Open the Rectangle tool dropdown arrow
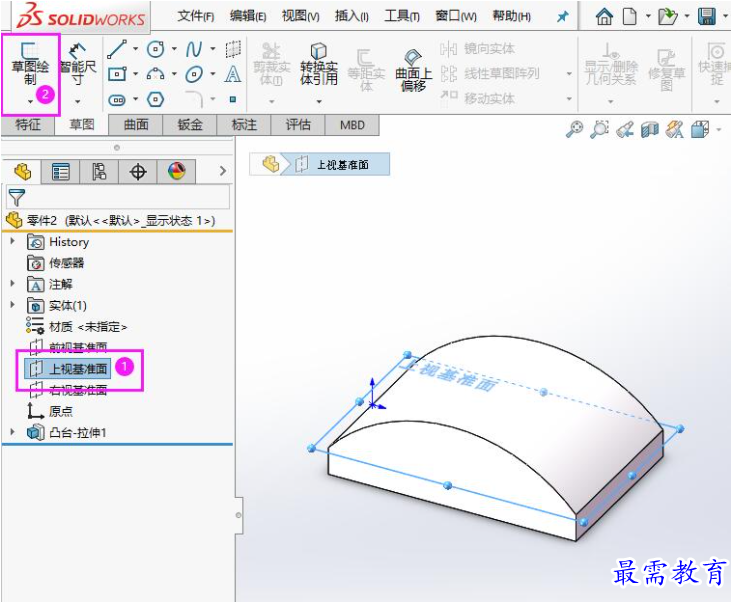Image resolution: width=735 pixels, height=604 pixels. (135, 74)
